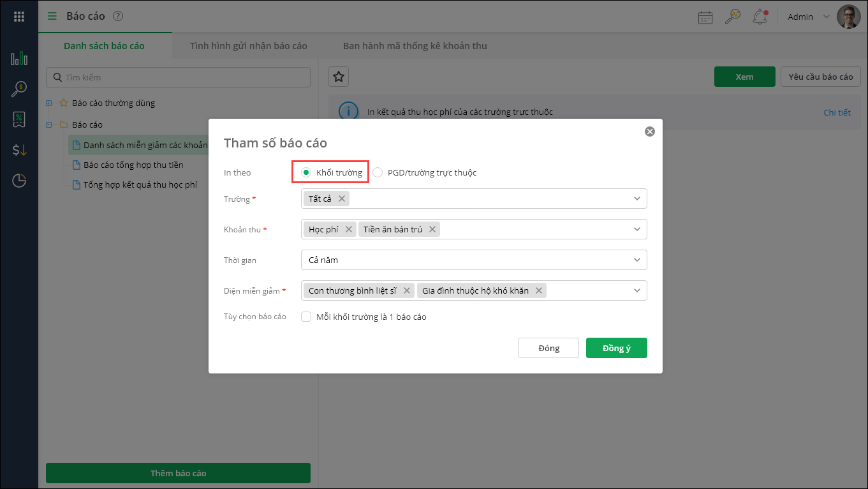Click the star favorite report button

(x=339, y=77)
